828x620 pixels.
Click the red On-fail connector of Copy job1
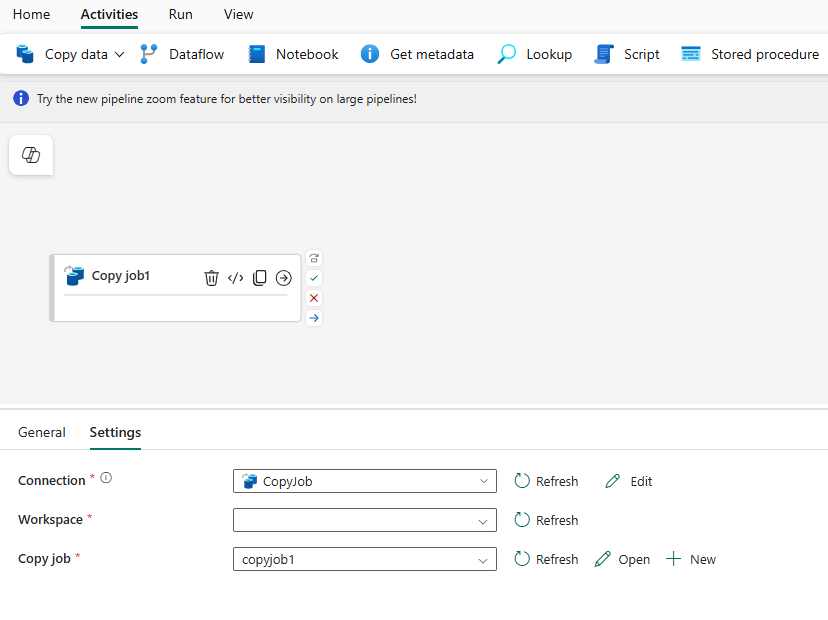(314, 298)
